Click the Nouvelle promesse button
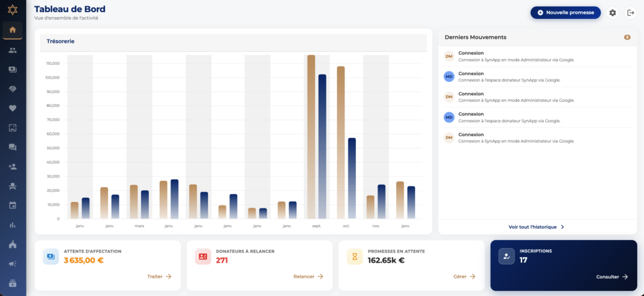The image size is (644, 296). point(565,13)
